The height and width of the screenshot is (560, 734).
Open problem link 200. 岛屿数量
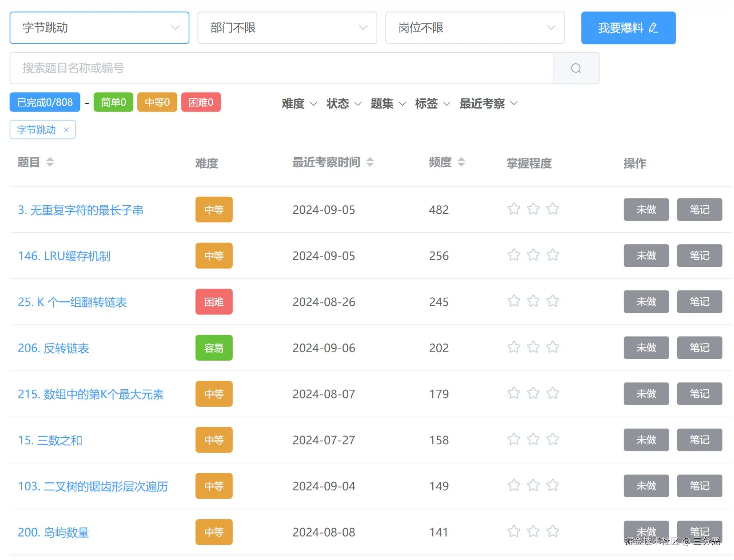point(54,532)
